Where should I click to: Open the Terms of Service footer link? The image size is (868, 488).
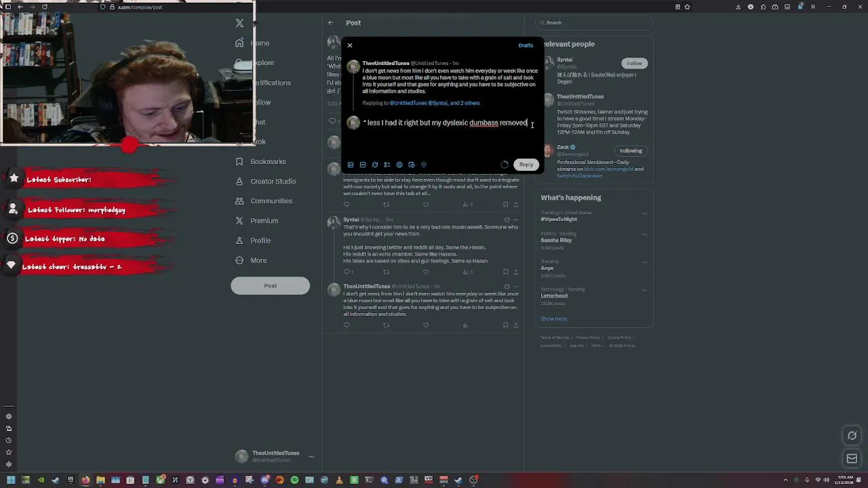(x=555, y=338)
